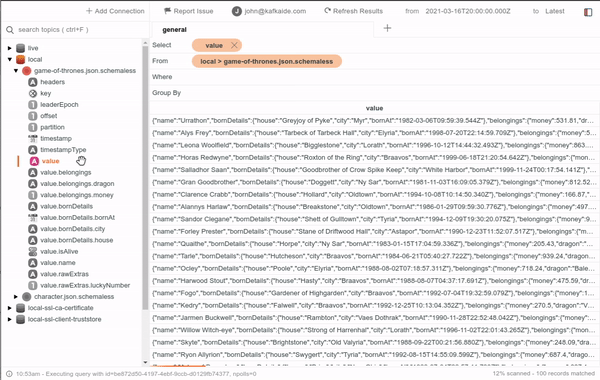Click the timestampType string icon
The width and height of the screenshot is (600, 380).
33,150
